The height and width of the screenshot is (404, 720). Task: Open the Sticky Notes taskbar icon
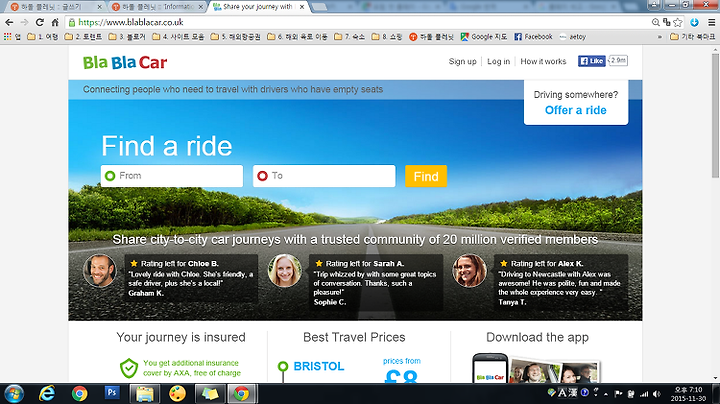click(x=210, y=394)
